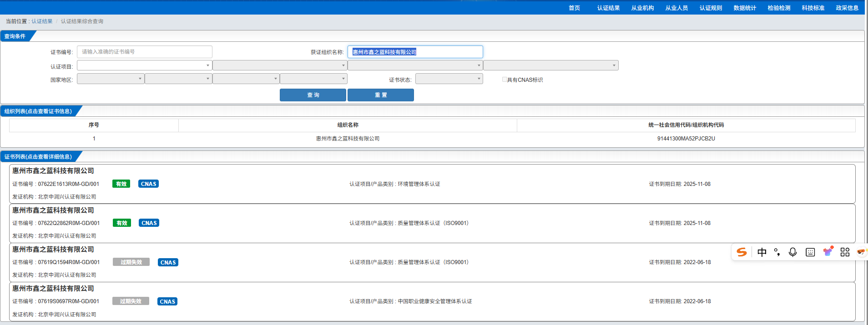Open the skin shirt icon in IME bar
The width and height of the screenshot is (868, 325).
pyautogui.click(x=828, y=252)
